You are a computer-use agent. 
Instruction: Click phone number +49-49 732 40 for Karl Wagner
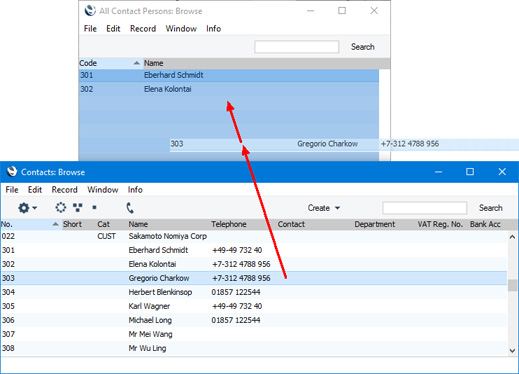237,306
